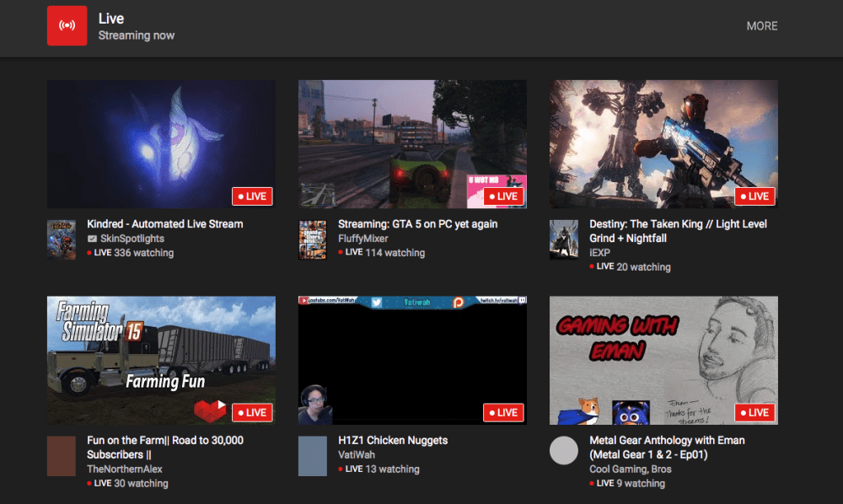The height and width of the screenshot is (504, 843).
Task: Open the 'Metal Gear Anthology with Eman' stream title
Action: pos(666,440)
